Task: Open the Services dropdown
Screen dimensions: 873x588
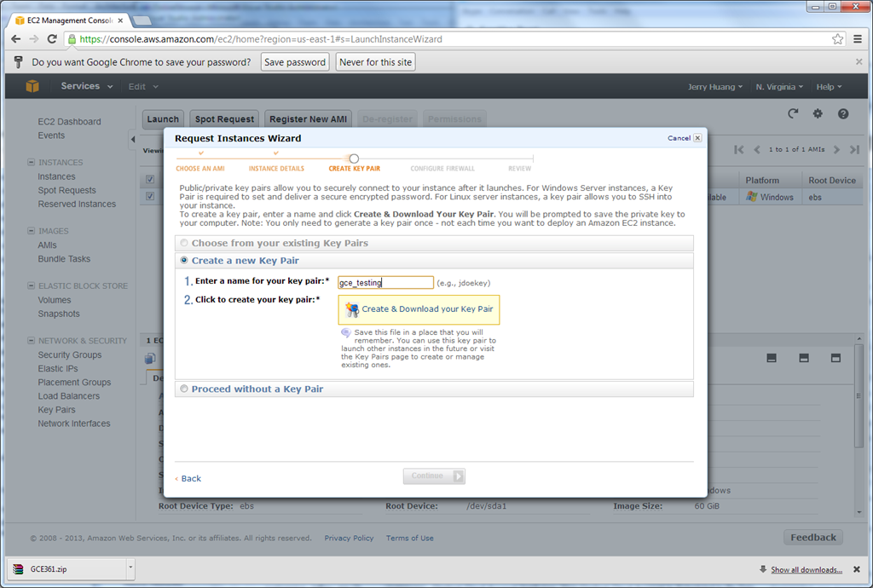Action: pyautogui.click(x=86, y=86)
